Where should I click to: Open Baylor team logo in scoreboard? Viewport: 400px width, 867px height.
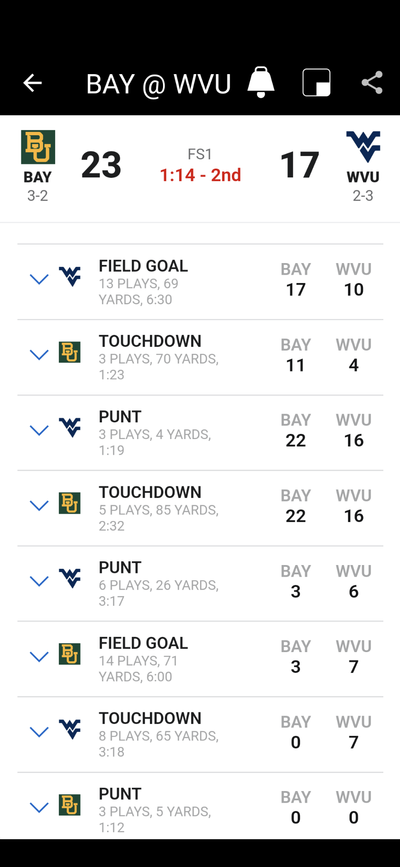click(38, 147)
